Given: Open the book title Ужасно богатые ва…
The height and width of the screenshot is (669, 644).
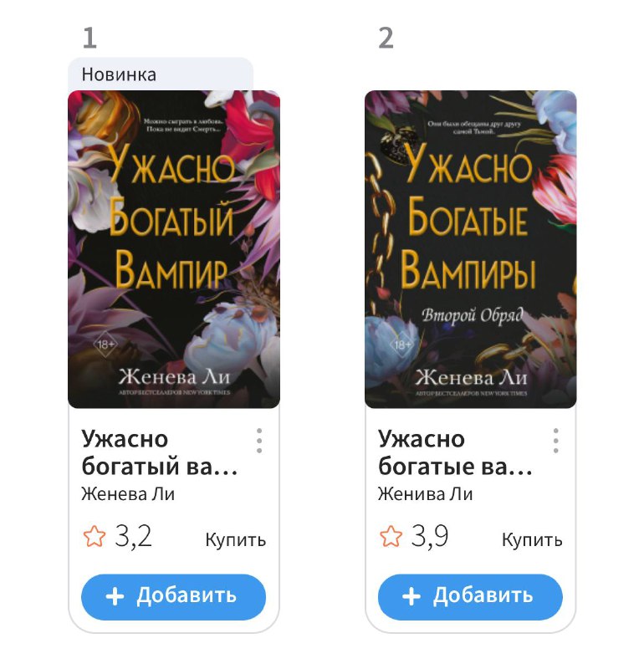Looking at the screenshot, I should click(x=455, y=452).
